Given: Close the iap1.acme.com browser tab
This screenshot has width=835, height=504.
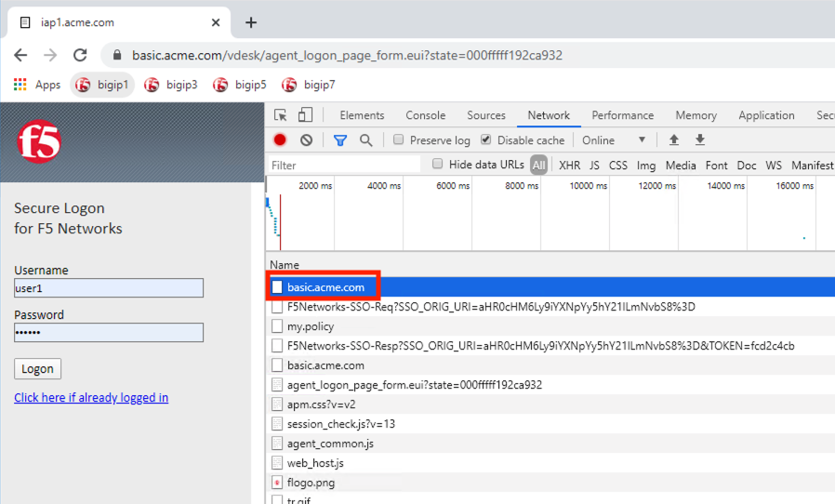Looking at the screenshot, I should click(x=216, y=22).
